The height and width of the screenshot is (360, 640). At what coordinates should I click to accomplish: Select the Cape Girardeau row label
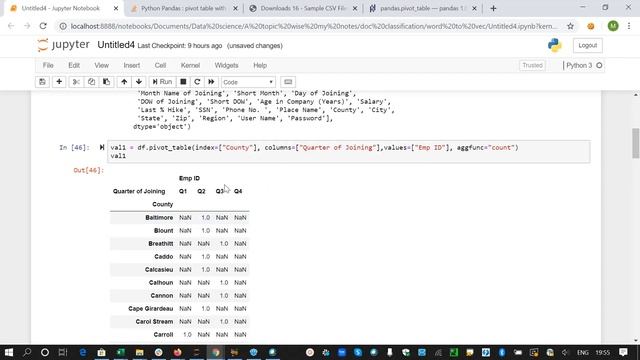[150, 309]
